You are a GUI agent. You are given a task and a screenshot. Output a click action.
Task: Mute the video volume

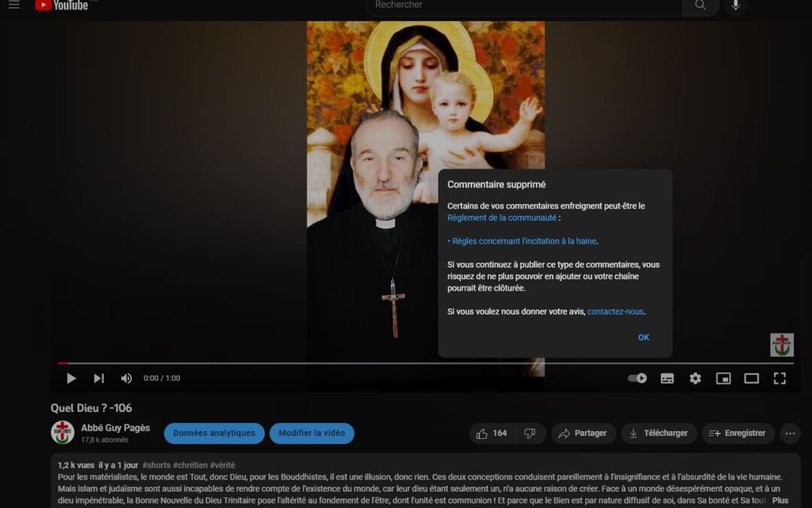pos(126,379)
